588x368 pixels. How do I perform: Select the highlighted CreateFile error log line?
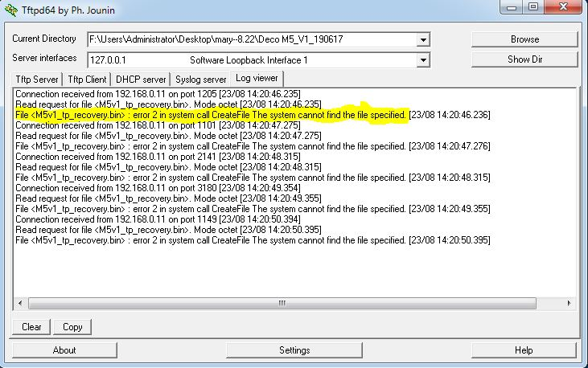(253, 115)
